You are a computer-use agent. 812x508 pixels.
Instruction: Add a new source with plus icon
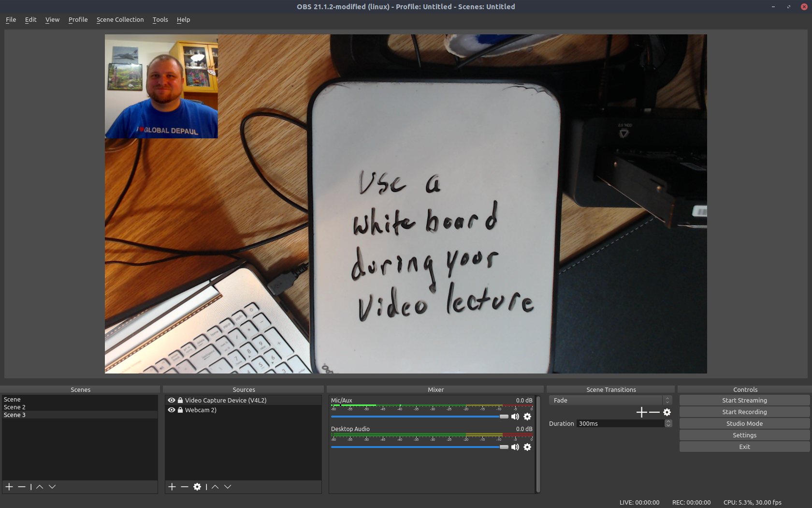172,487
